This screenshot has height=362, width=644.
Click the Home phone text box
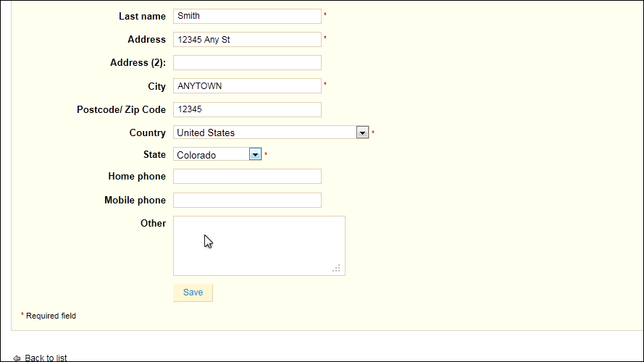tap(247, 177)
